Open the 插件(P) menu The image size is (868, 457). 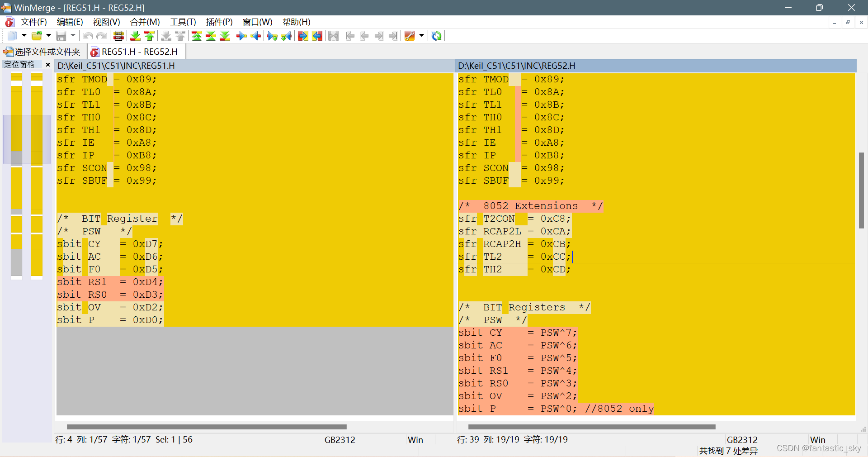click(x=219, y=22)
